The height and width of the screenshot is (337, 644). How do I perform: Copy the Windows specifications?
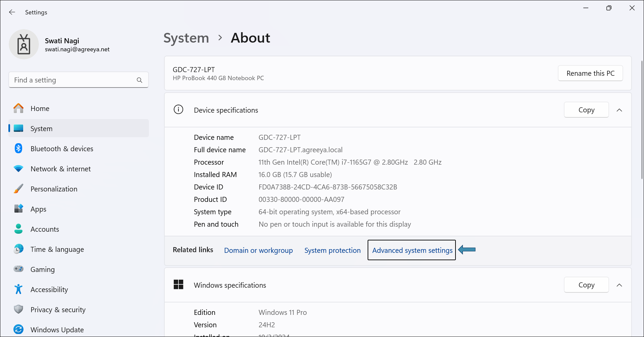tap(586, 285)
